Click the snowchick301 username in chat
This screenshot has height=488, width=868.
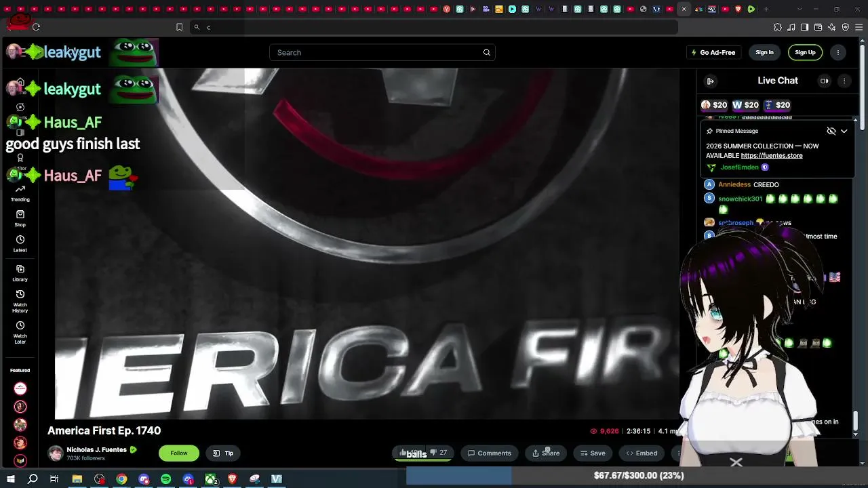pos(740,199)
